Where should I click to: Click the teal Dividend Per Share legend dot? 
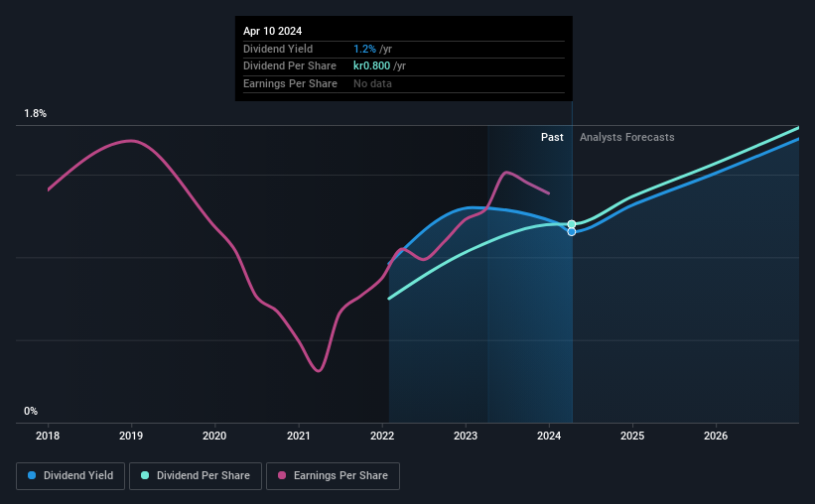pyautogui.click(x=145, y=475)
